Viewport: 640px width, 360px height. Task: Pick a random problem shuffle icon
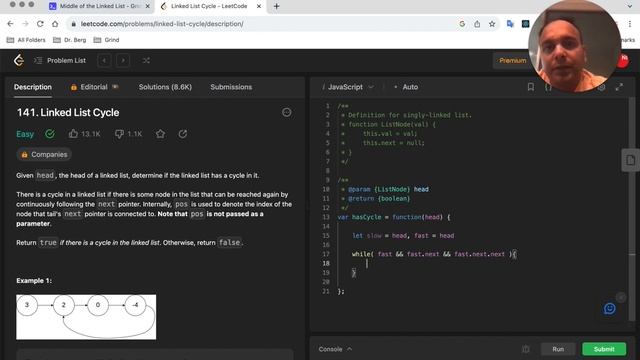point(146,60)
